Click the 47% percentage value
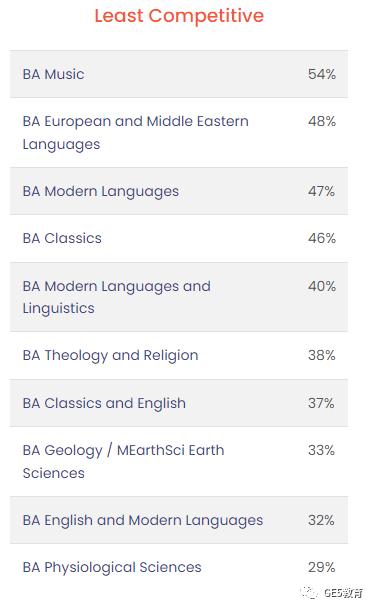This screenshot has width=374, height=610. coord(321,191)
